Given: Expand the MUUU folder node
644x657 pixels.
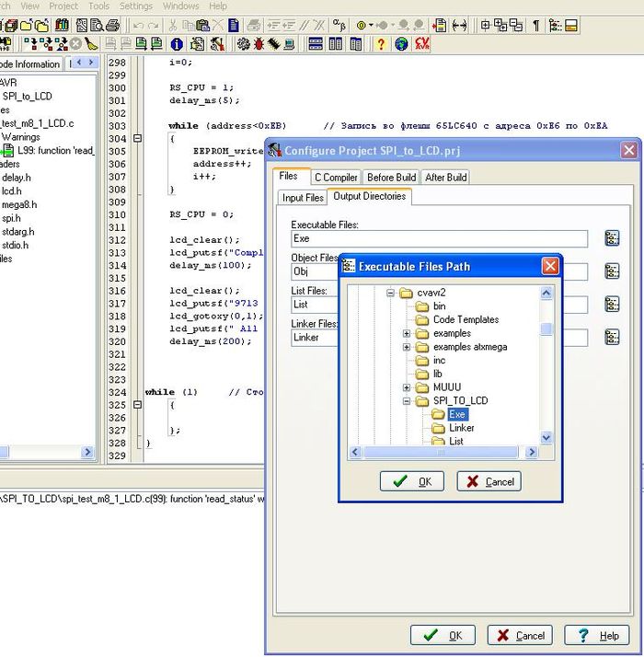Looking at the screenshot, I should click(x=406, y=387).
